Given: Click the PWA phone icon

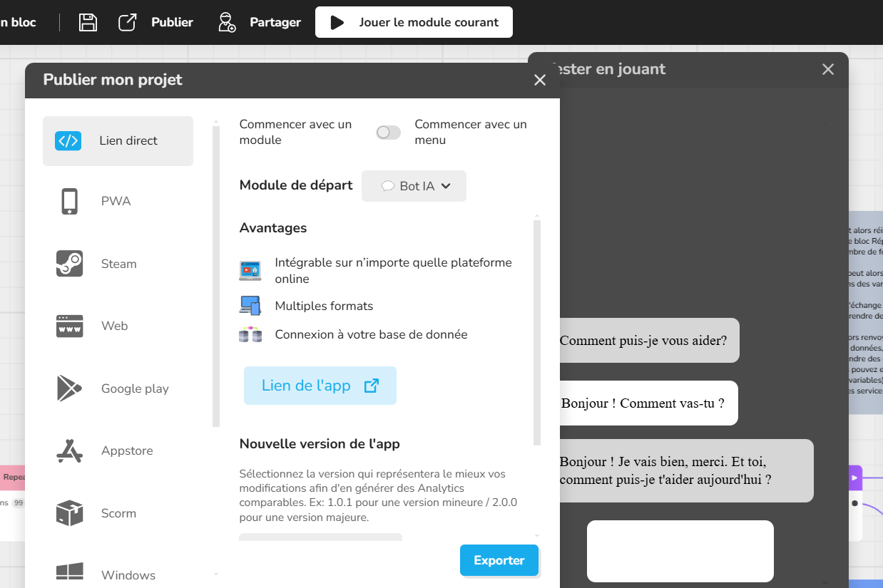Looking at the screenshot, I should click(x=69, y=201).
